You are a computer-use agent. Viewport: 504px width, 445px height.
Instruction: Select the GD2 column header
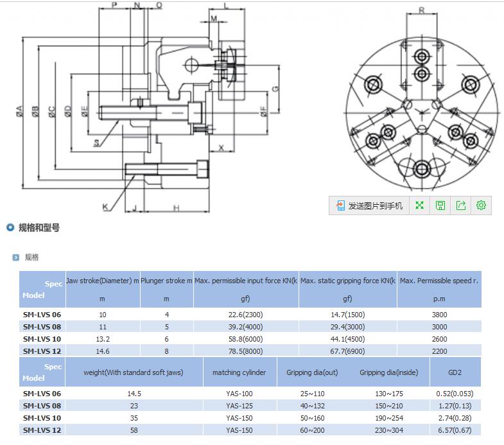click(455, 372)
